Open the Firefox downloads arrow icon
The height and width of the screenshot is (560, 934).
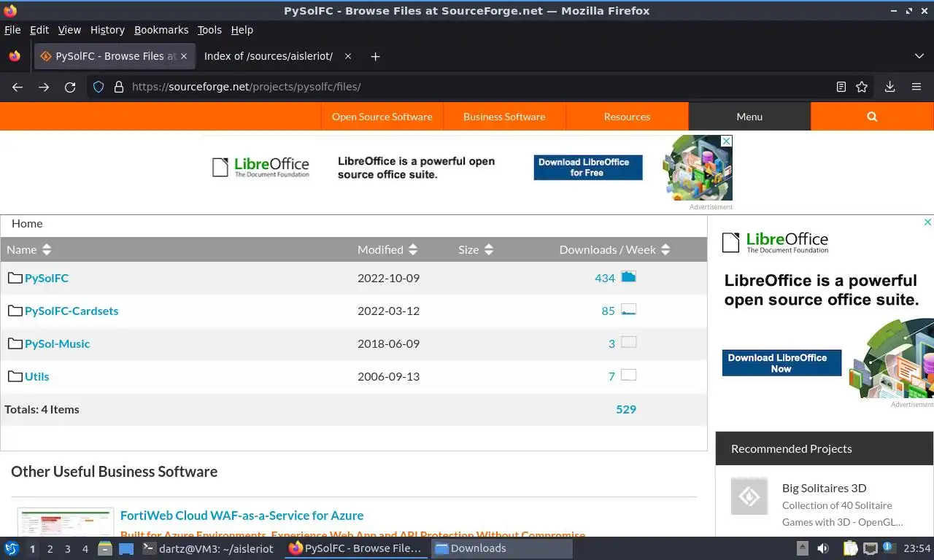pyautogui.click(x=890, y=87)
